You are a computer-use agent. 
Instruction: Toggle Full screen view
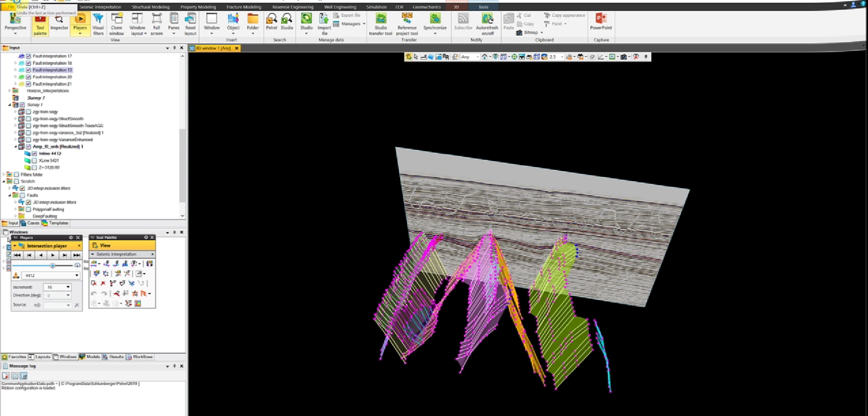click(157, 24)
